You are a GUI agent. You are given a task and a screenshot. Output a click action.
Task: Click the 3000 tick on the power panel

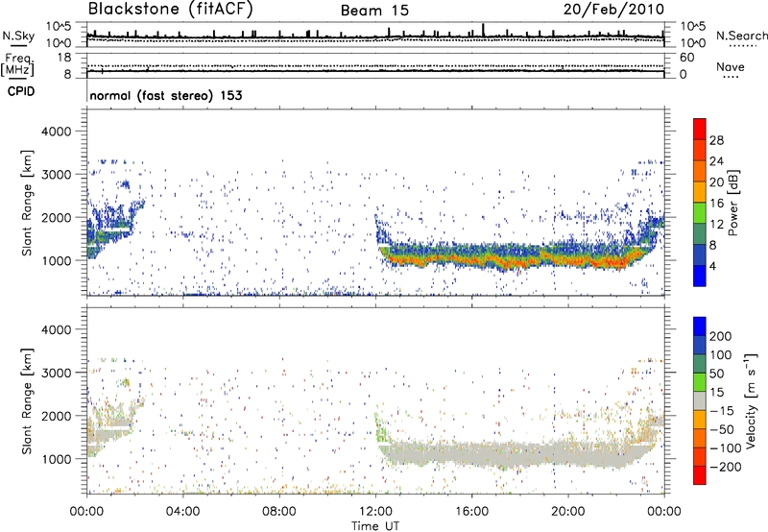57,175
